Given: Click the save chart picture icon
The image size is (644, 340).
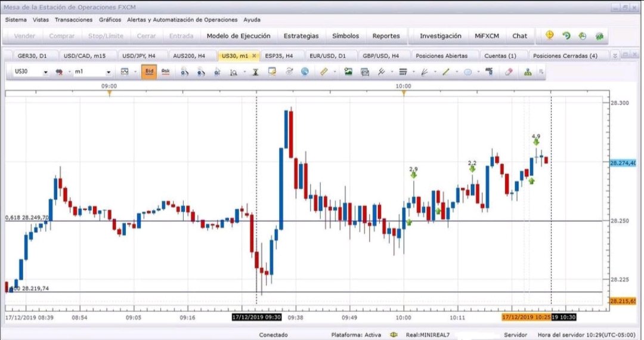Looking at the screenshot, I should 348,72.
